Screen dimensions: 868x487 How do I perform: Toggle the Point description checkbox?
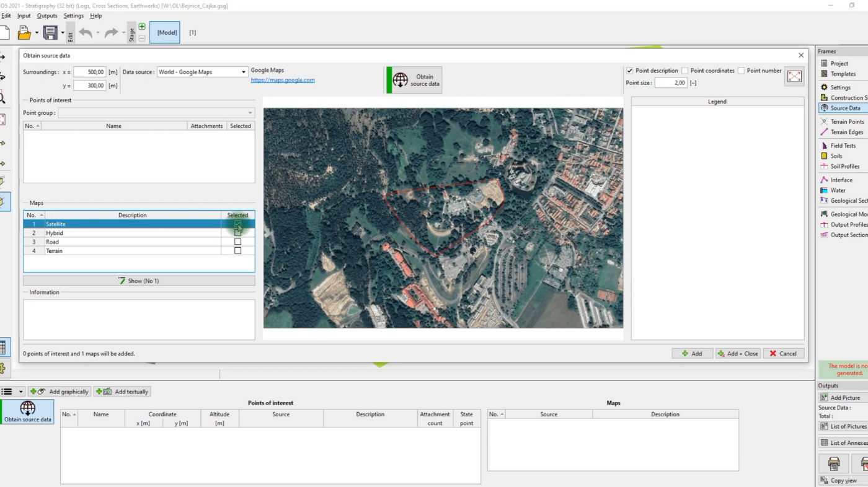click(630, 71)
